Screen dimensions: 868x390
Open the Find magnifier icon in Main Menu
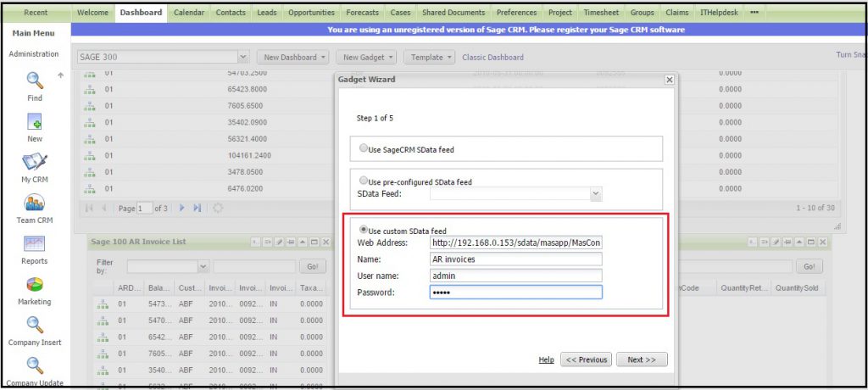tap(34, 81)
